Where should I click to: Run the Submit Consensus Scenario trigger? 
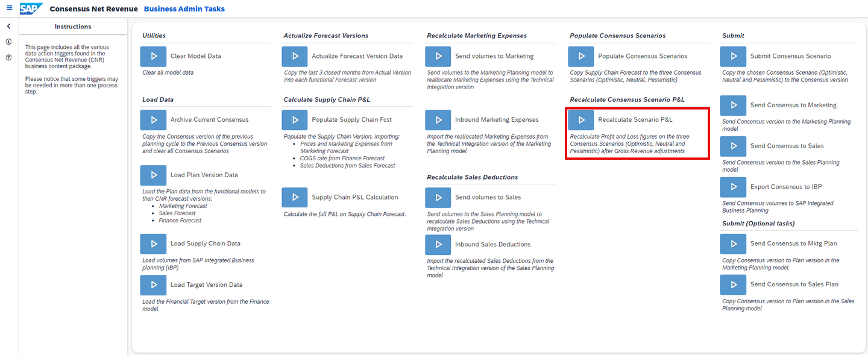tap(733, 56)
